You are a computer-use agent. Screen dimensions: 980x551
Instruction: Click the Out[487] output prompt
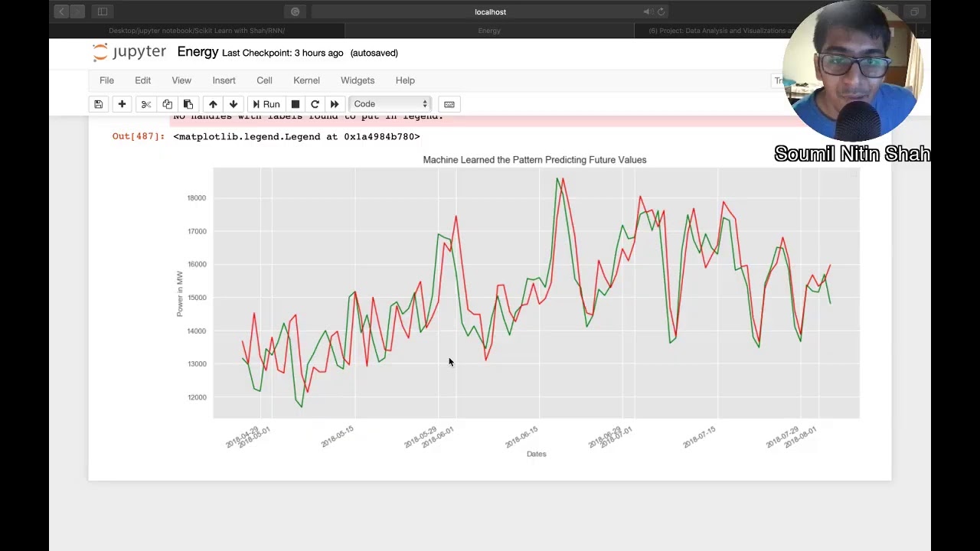click(139, 136)
